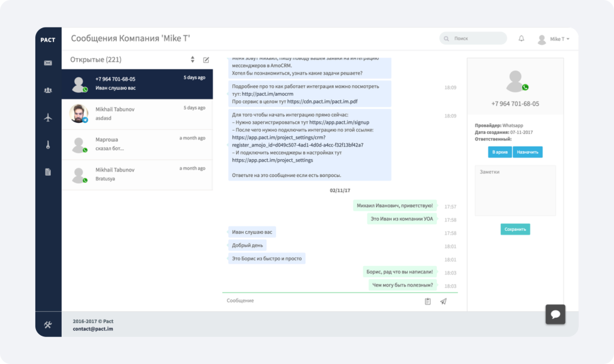
Task: Click the message 'Чем могу быть полезным?'
Action: point(402,285)
